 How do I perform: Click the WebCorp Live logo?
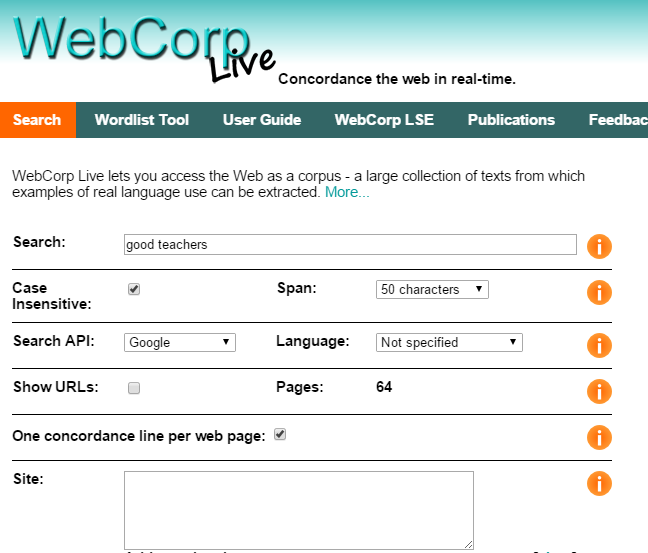tap(144, 48)
